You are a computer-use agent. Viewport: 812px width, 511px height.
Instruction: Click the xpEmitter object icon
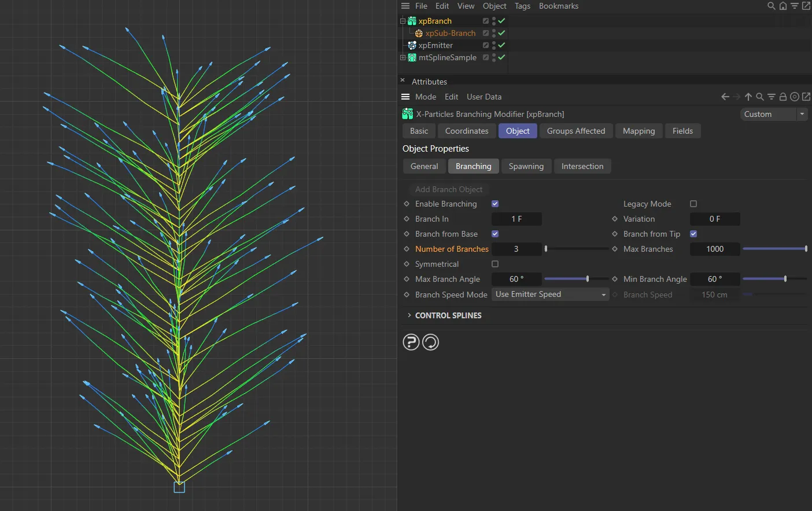412,45
